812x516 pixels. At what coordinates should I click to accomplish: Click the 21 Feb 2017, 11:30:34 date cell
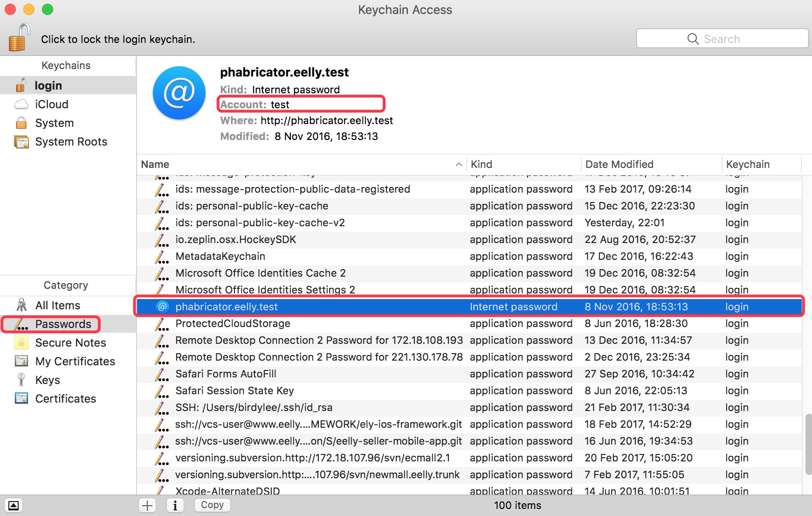tap(637, 407)
